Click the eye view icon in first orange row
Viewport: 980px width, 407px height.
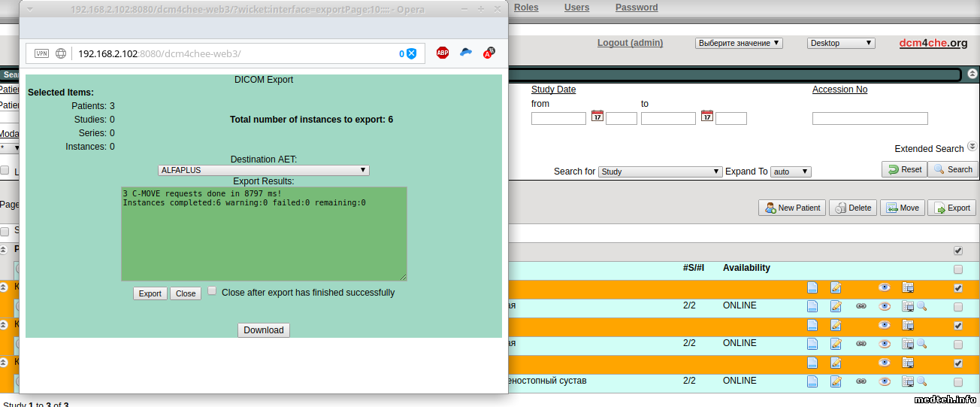[885, 287]
